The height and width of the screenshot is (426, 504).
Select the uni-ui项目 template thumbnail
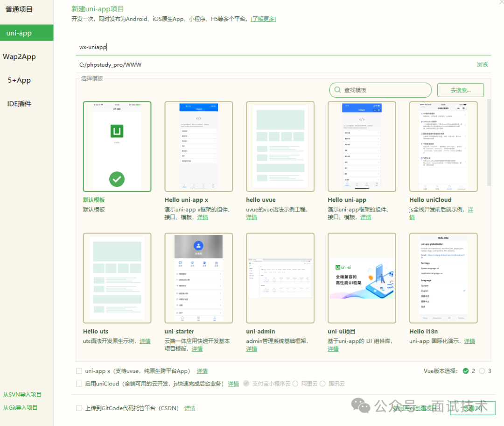pyautogui.click(x=362, y=278)
